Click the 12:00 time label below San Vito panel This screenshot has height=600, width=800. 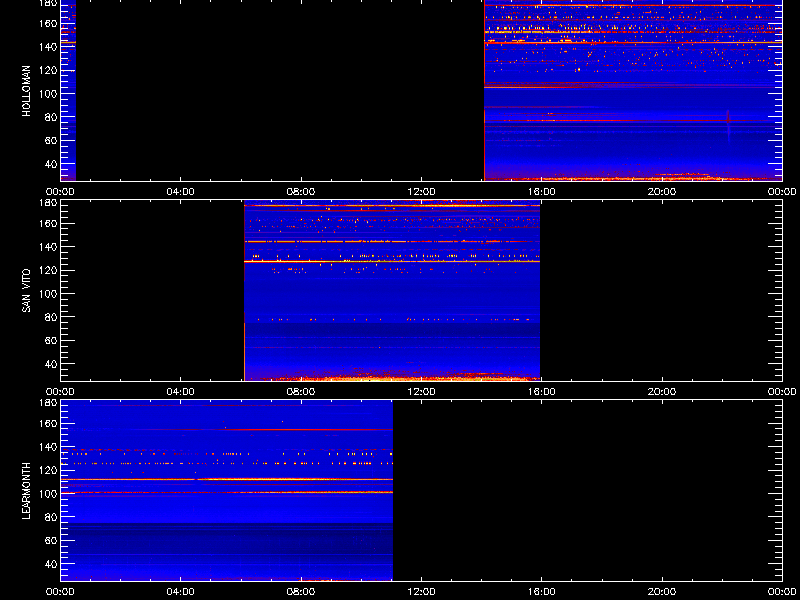coord(421,392)
